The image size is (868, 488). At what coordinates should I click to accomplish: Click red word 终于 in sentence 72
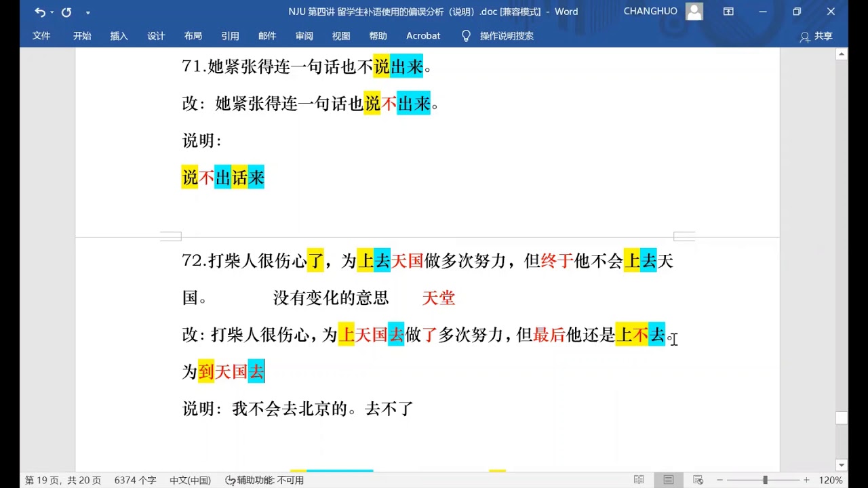pyautogui.click(x=557, y=260)
